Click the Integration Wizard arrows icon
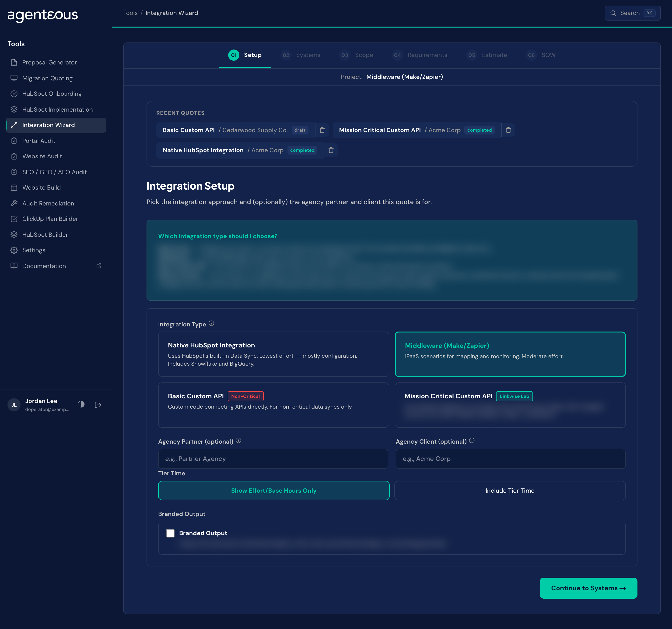 tap(14, 125)
